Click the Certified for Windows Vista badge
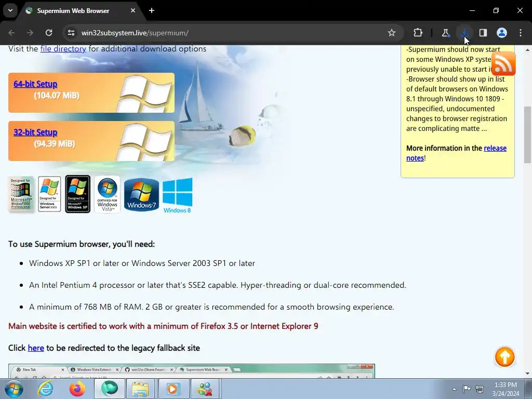This screenshot has width=532, height=399. coord(107,194)
